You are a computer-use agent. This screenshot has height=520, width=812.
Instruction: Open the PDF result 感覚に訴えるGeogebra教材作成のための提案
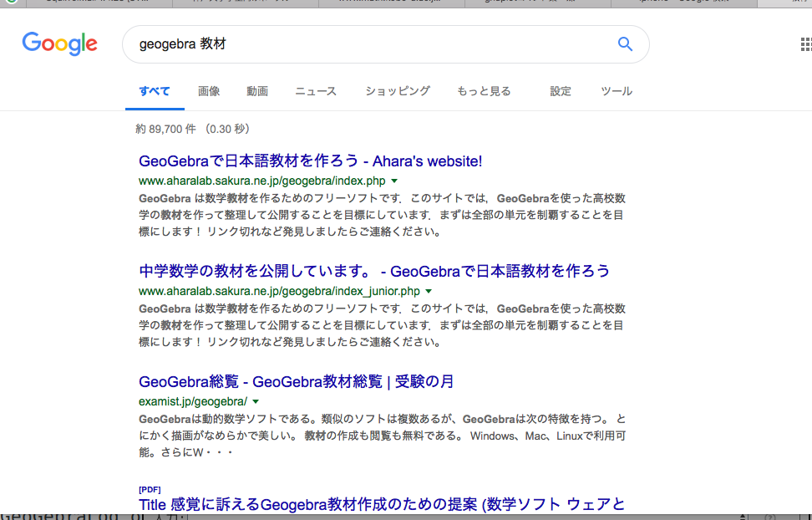point(382,504)
